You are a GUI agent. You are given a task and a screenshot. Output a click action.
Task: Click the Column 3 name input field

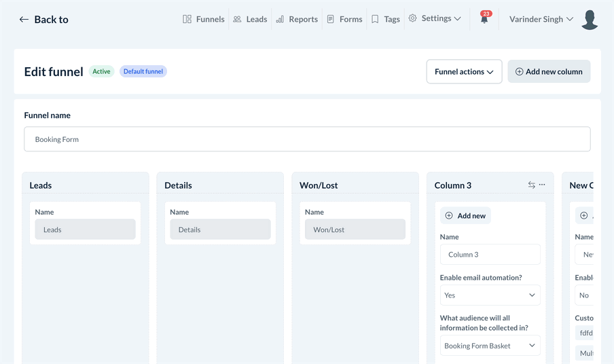pos(490,255)
